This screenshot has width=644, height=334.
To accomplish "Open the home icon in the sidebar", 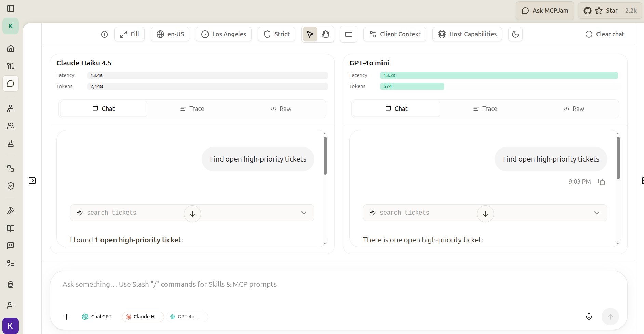I will (11, 48).
